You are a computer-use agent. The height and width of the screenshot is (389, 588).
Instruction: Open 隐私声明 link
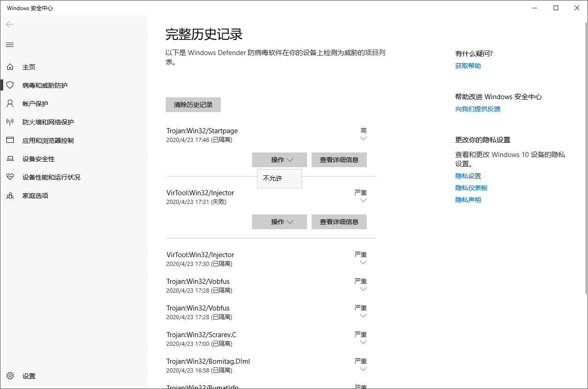click(468, 200)
